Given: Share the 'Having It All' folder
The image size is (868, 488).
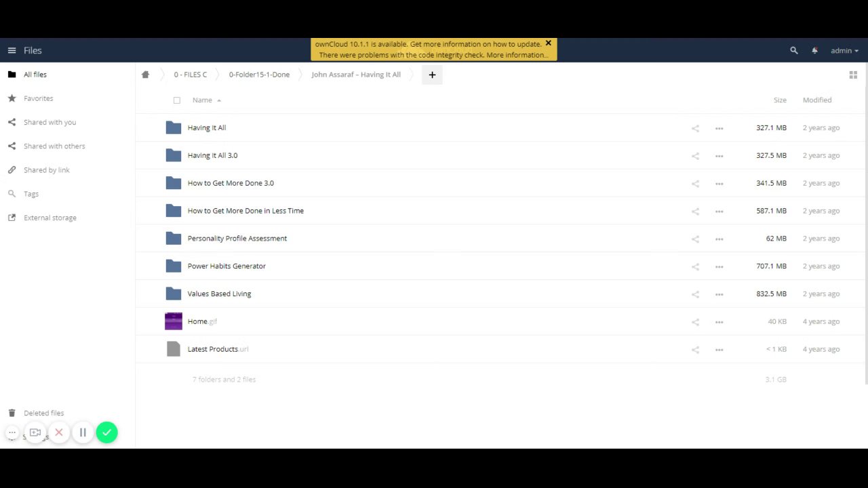Looking at the screenshot, I should (x=695, y=128).
